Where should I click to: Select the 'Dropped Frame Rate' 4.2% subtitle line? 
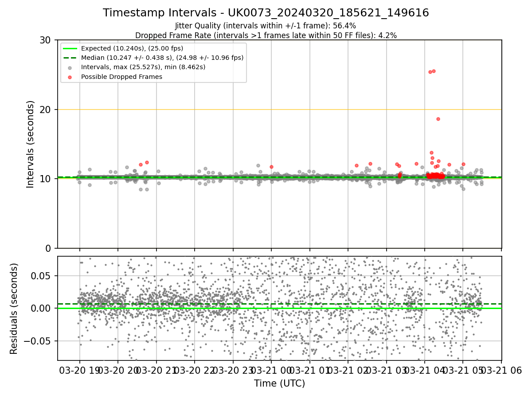266,35
